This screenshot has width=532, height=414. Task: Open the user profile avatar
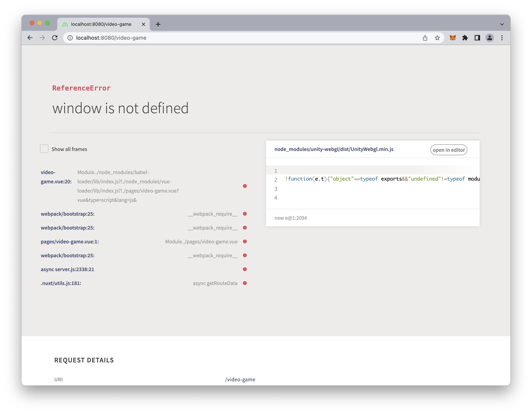(490, 38)
